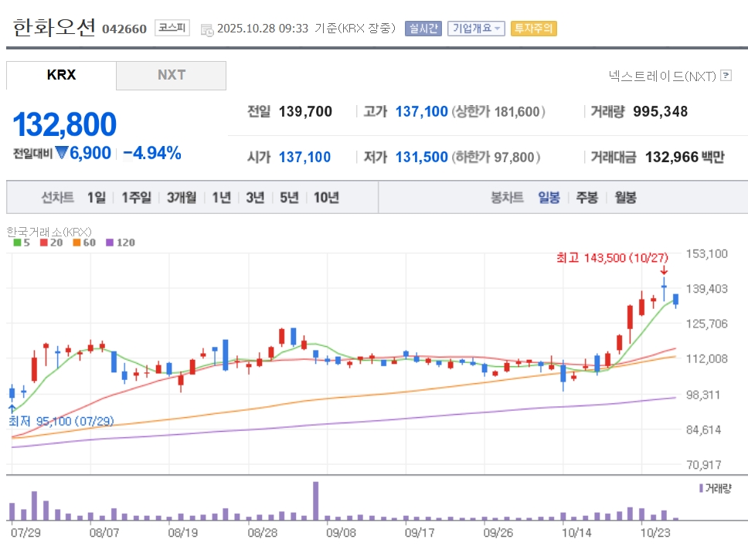The image size is (748, 560).
Task: Click the 08/19 date label on the axis
Action: click(x=182, y=533)
